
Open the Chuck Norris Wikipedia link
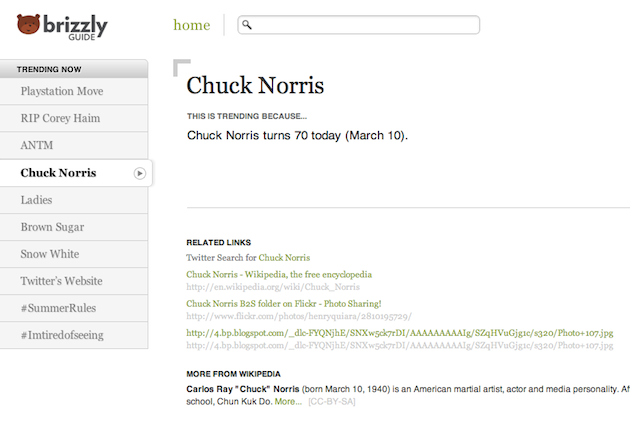click(x=279, y=274)
